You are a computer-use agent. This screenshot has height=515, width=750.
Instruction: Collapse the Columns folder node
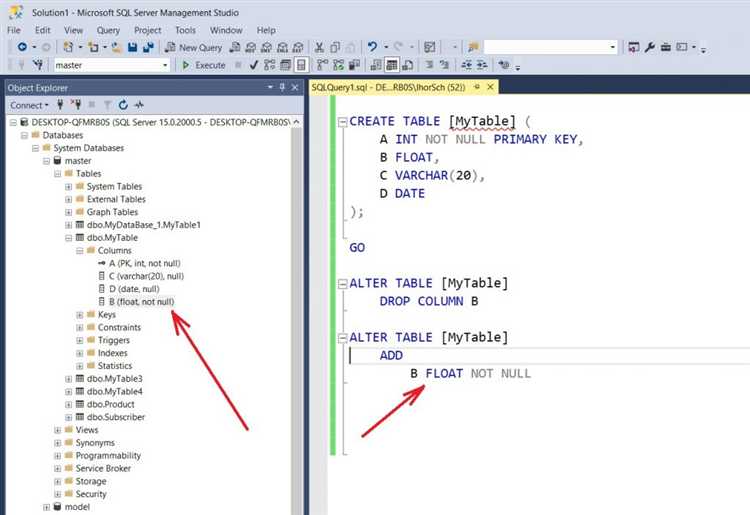tap(80, 251)
